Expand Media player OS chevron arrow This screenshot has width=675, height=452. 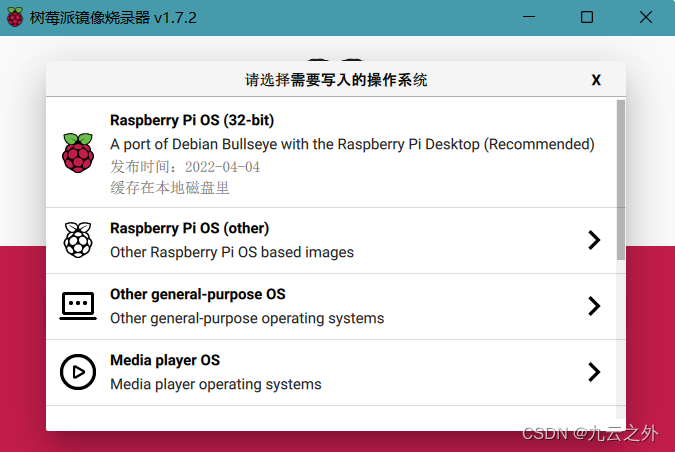(594, 372)
